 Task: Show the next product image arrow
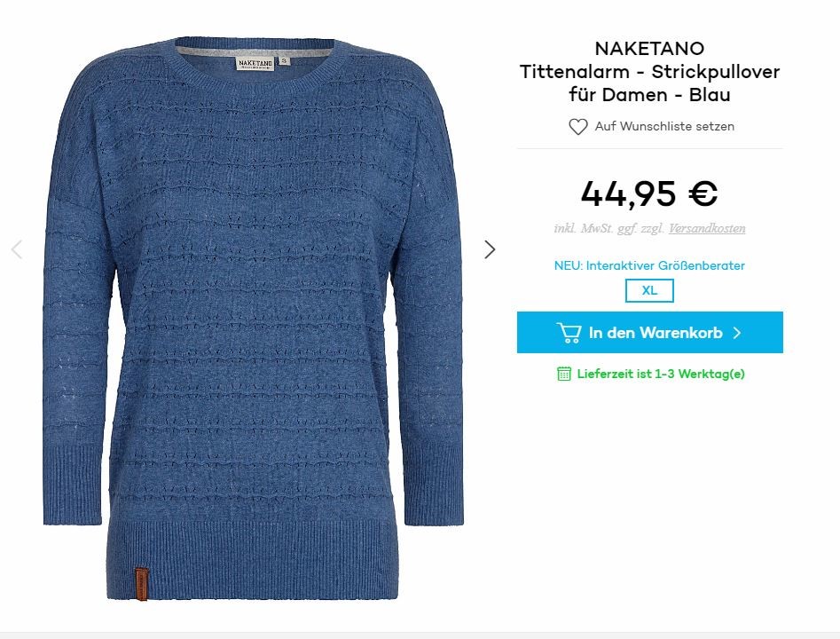pos(490,249)
